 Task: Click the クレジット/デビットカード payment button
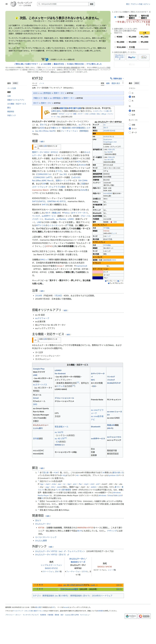[x=120, y=57]
